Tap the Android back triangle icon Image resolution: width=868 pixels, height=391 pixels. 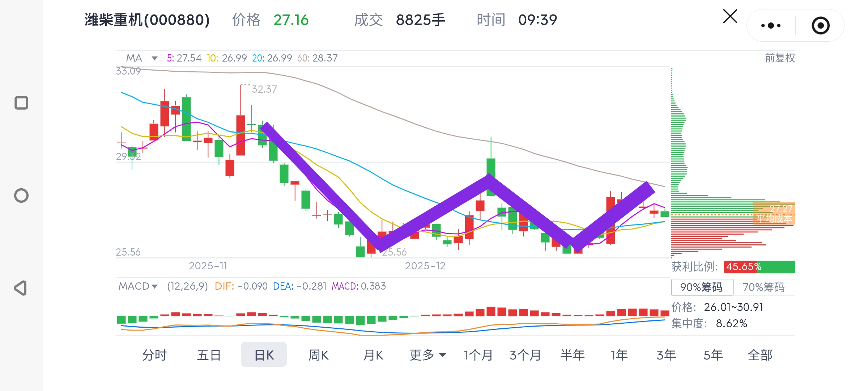[21, 288]
